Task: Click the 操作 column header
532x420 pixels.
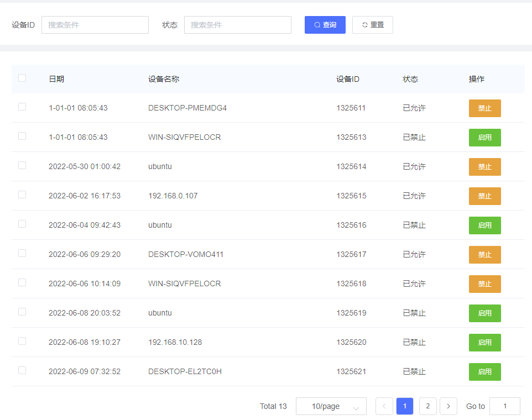Action: click(x=476, y=79)
